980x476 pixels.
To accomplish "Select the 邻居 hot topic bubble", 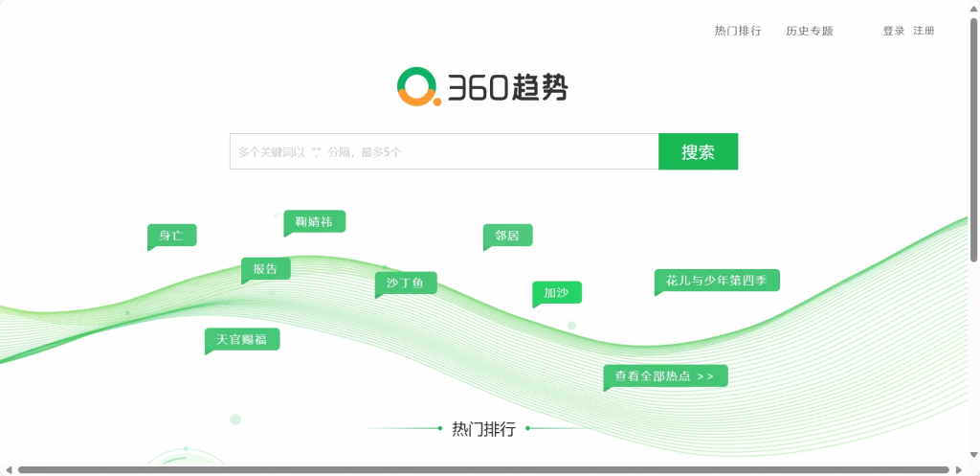I will [x=507, y=236].
